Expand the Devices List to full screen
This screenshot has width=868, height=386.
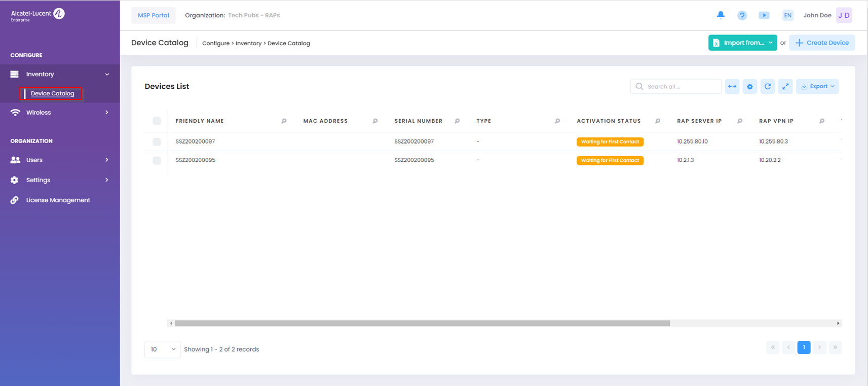pos(785,87)
